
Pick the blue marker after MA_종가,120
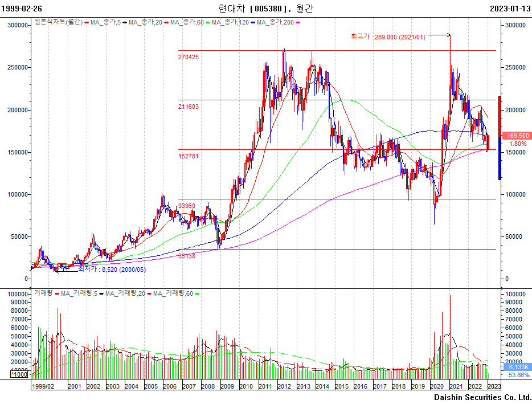point(253,23)
